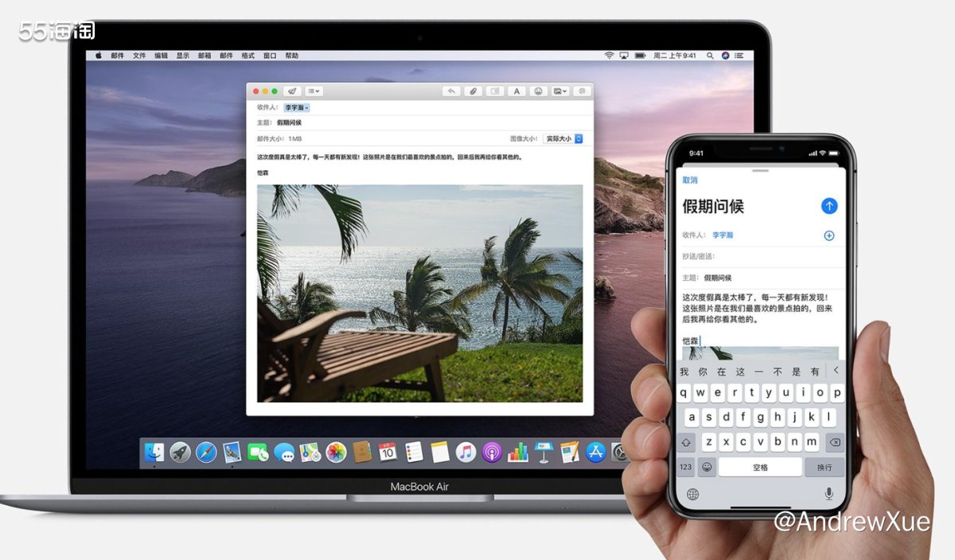955x560 pixels.
Task: Open Photos app from the Dock
Action: pos(336,453)
